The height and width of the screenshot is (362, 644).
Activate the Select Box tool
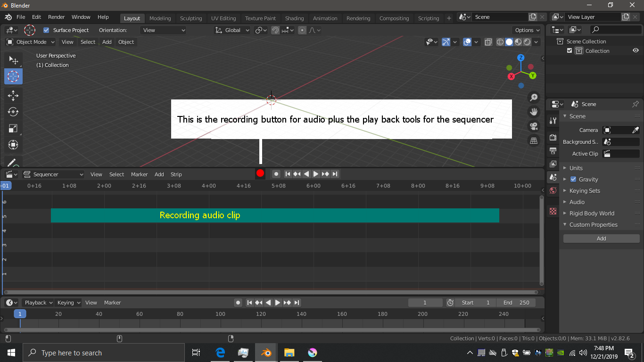[13, 60]
